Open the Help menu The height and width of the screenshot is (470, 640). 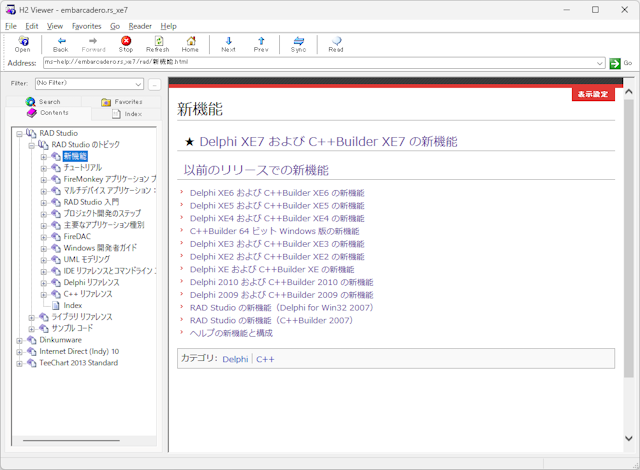click(168, 26)
